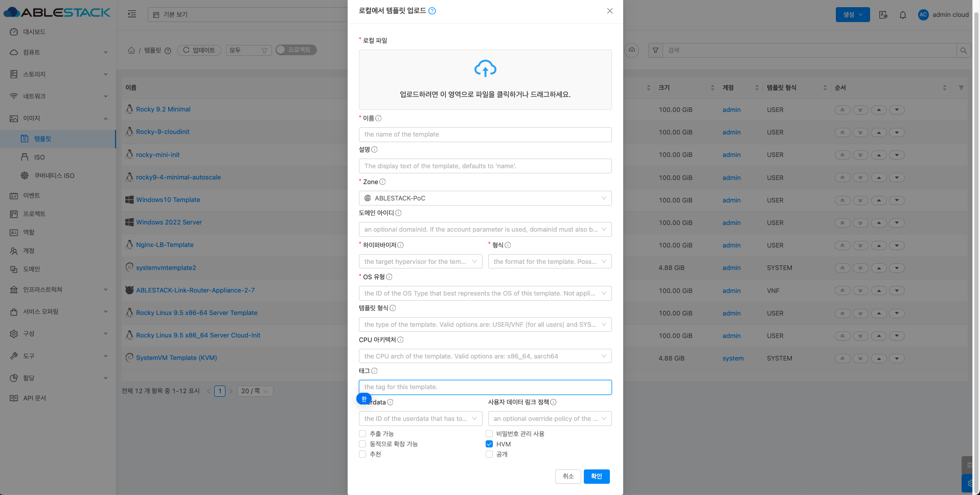Open the CPU 아키텍처 dropdown

click(x=485, y=356)
